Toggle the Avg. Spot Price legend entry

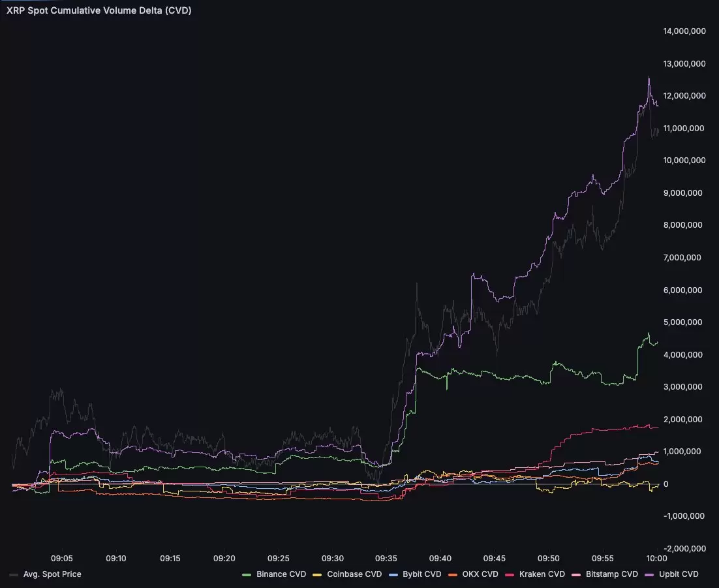[x=46, y=574]
